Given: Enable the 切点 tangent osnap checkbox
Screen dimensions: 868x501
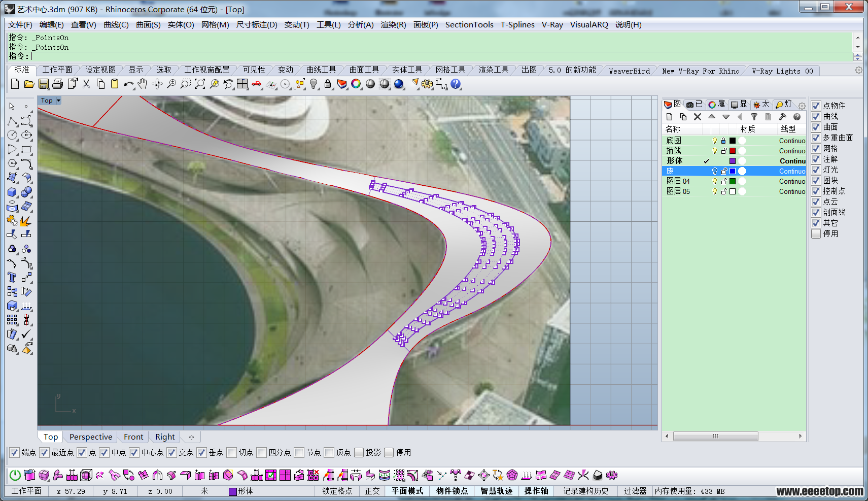Looking at the screenshot, I should 232,452.
